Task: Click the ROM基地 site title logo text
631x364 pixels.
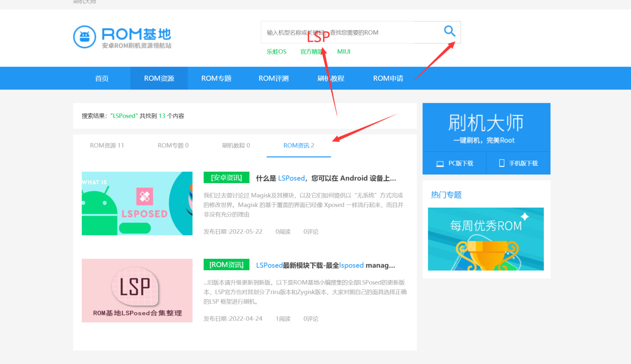Action: point(136,34)
